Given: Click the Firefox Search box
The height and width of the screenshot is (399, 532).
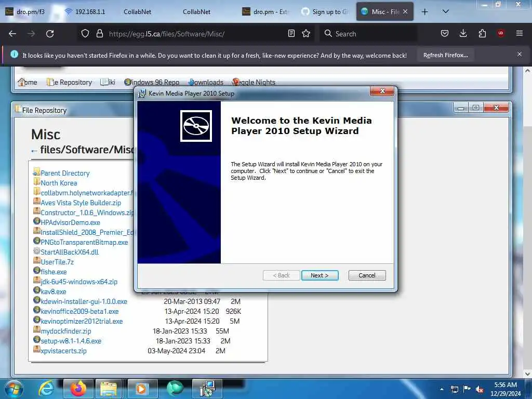Looking at the screenshot, I should [x=368, y=34].
